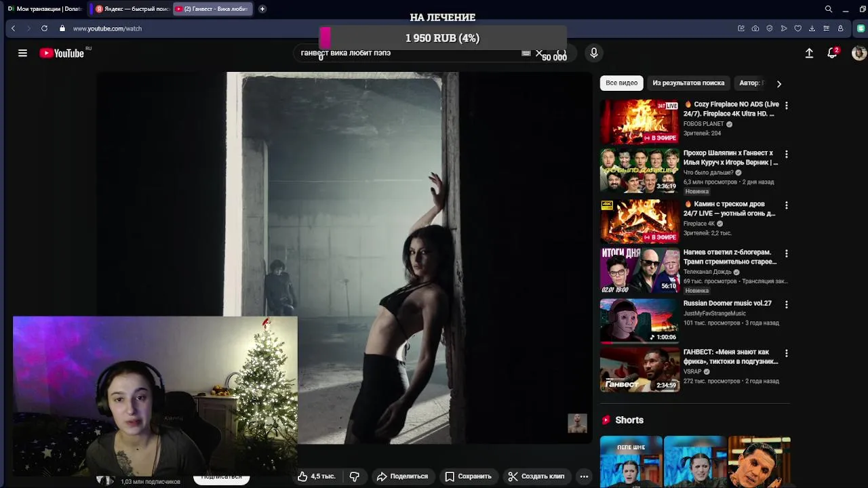The width and height of the screenshot is (868, 488).
Task: Select Из результатов поиска filter chip
Action: pyautogui.click(x=688, y=83)
